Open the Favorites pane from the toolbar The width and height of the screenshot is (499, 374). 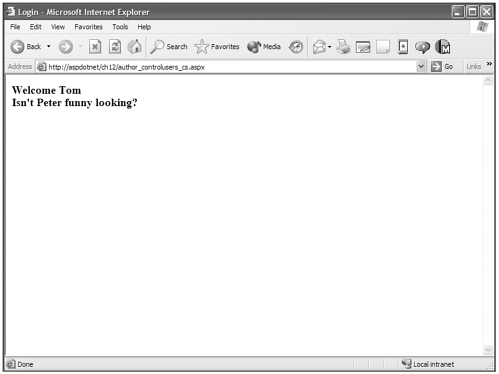(217, 47)
